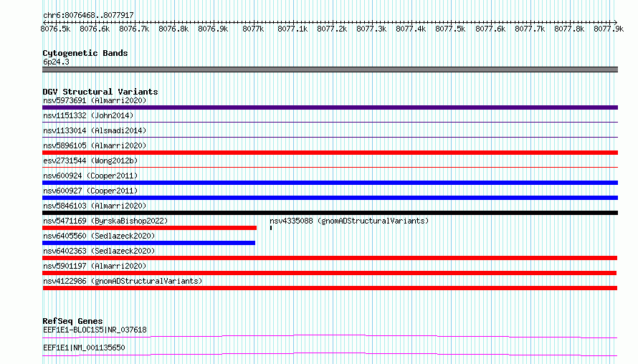Click the blue nsv600927 variant bar
Viewport: 638px width, 364px height.
330,198
